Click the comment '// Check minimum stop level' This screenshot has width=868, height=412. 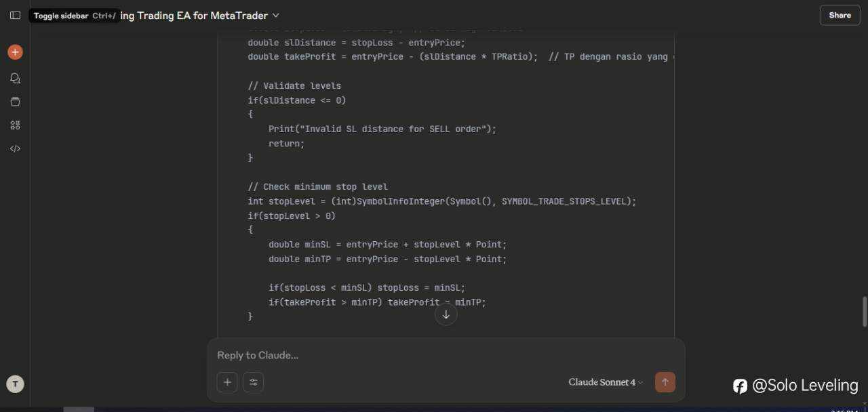(318, 187)
